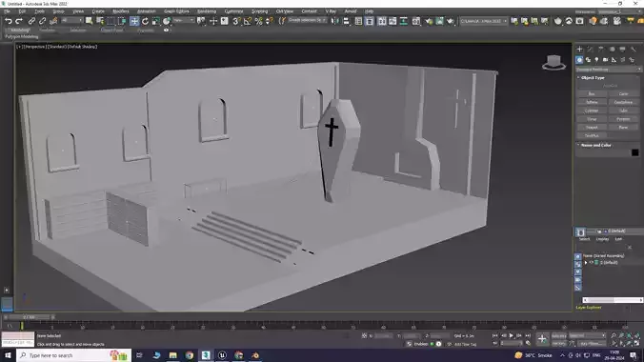This screenshot has height=362, width=644.
Task: Click the Teapot primitive button
Action: coord(592,128)
